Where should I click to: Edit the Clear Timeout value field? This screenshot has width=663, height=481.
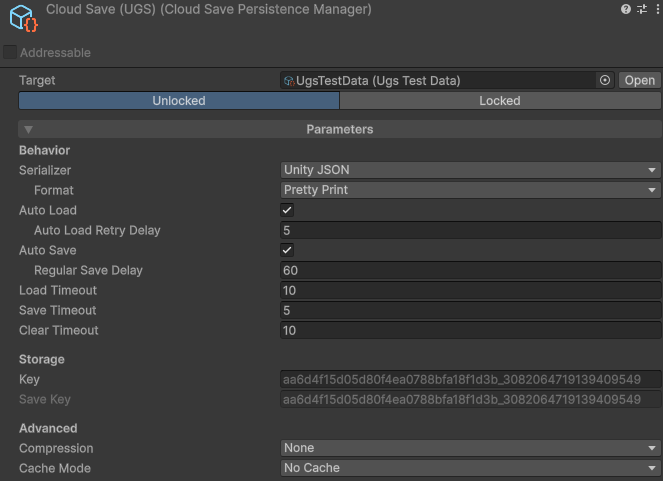click(x=470, y=331)
